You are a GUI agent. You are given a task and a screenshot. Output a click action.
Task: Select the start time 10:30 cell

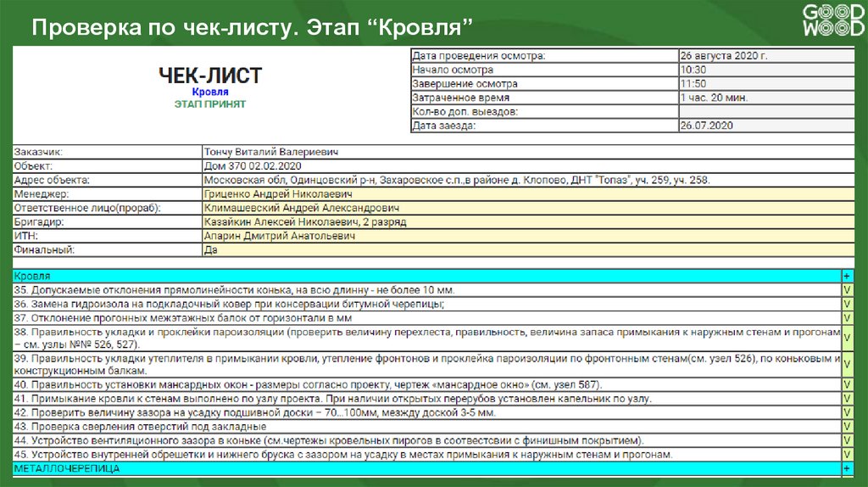(x=766, y=70)
